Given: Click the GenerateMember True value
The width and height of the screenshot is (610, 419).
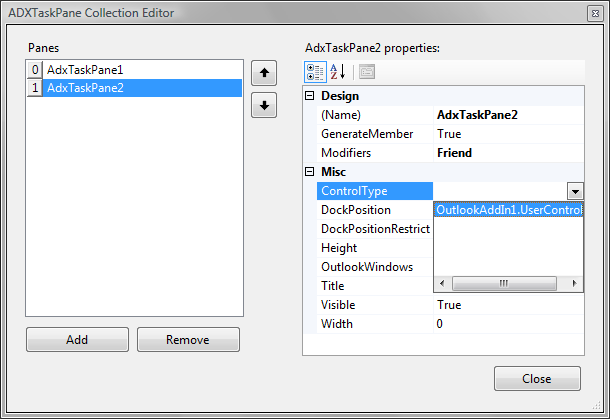Looking at the screenshot, I should click(508, 134).
